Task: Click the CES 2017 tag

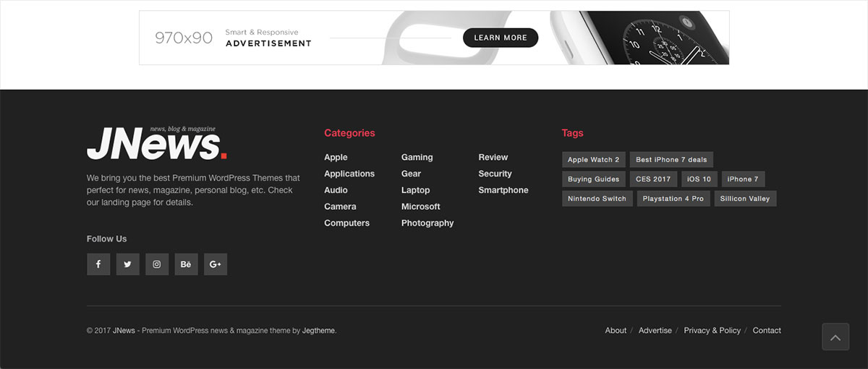Action: pyautogui.click(x=653, y=179)
